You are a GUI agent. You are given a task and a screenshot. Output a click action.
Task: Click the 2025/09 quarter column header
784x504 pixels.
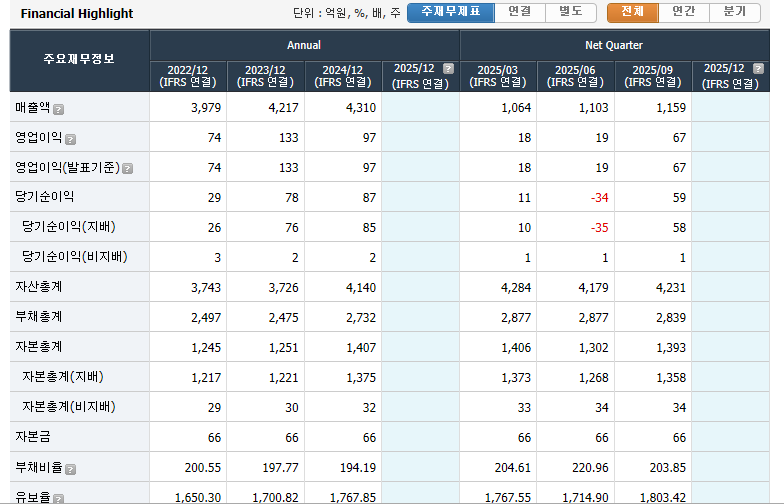tap(653, 76)
